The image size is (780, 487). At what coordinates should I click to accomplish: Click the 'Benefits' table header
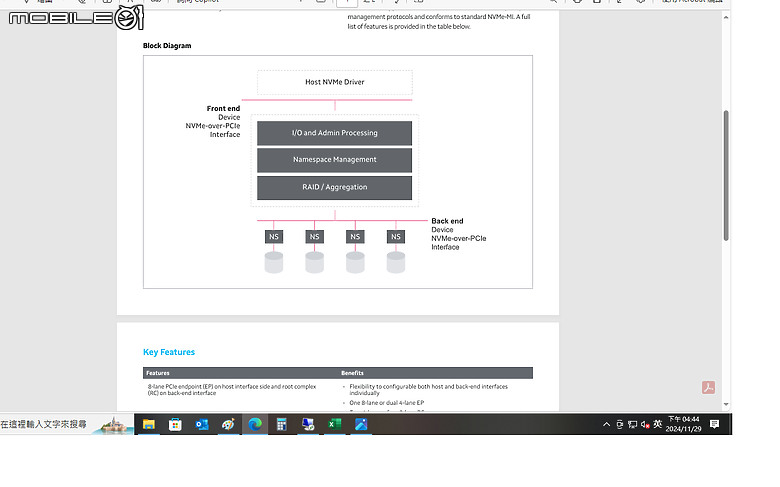tap(352, 373)
